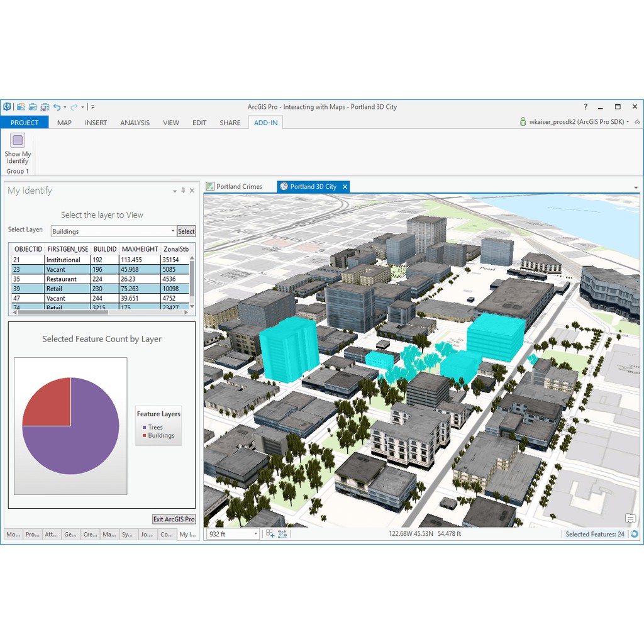Close the My Identify pane
The width and height of the screenshot is (644, 644).
click(192, 191)
